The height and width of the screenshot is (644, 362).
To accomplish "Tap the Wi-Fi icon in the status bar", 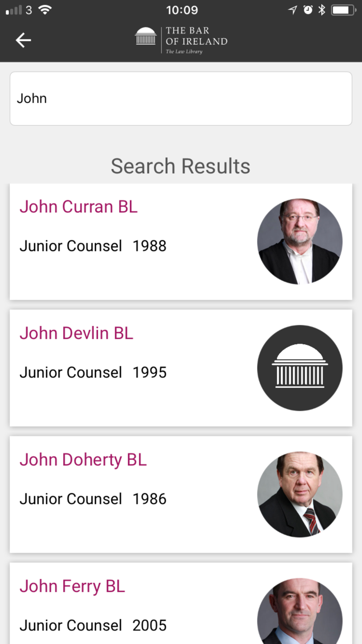I will (45, 9).
